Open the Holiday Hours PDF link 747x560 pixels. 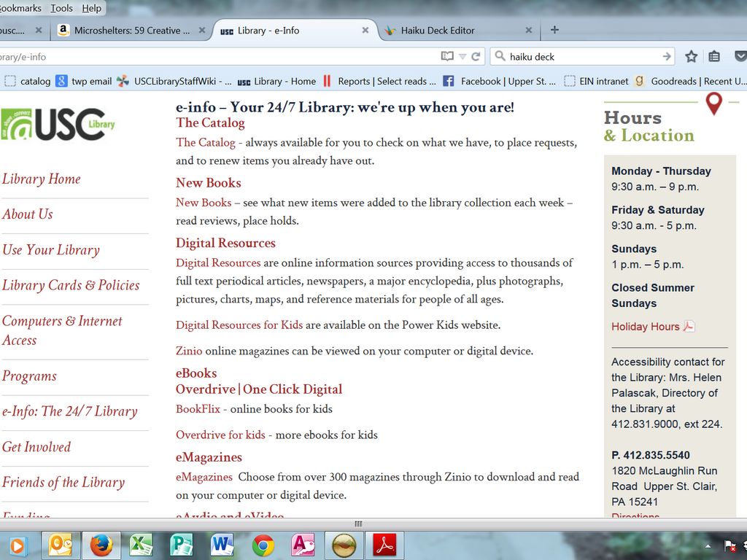point(646,327)
